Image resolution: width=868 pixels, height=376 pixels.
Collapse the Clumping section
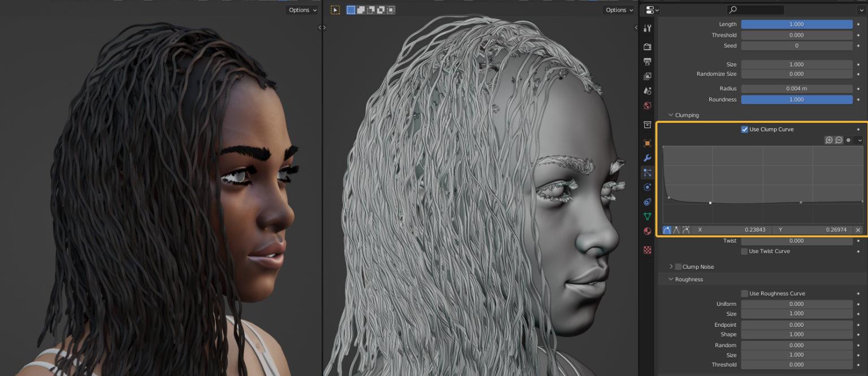click(x=684, y=115)
